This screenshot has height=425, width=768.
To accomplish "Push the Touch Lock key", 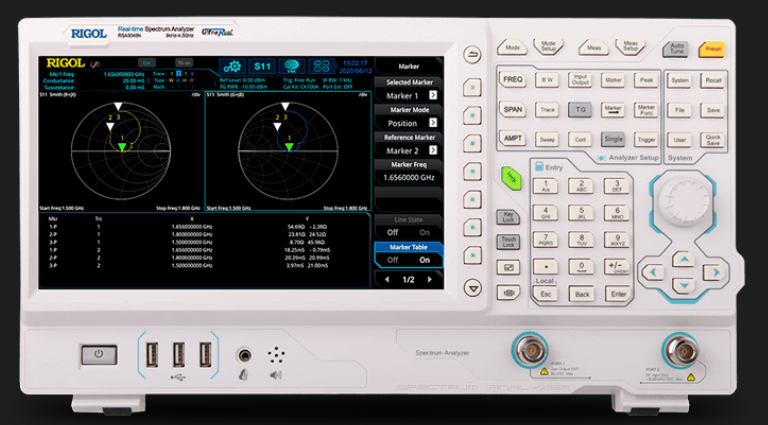I will pyautogui.click(x=508, y=241).
